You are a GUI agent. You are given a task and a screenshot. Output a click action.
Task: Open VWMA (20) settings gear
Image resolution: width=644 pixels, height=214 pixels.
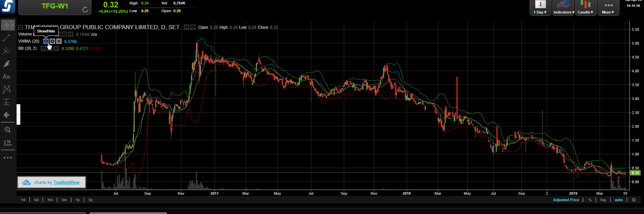(x=52, y=41)
